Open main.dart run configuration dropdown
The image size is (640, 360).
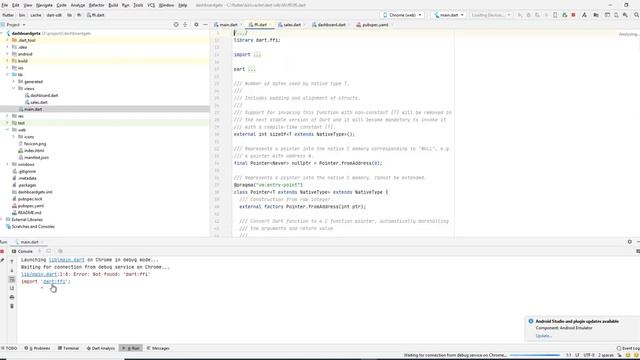[x=449, y=15]
